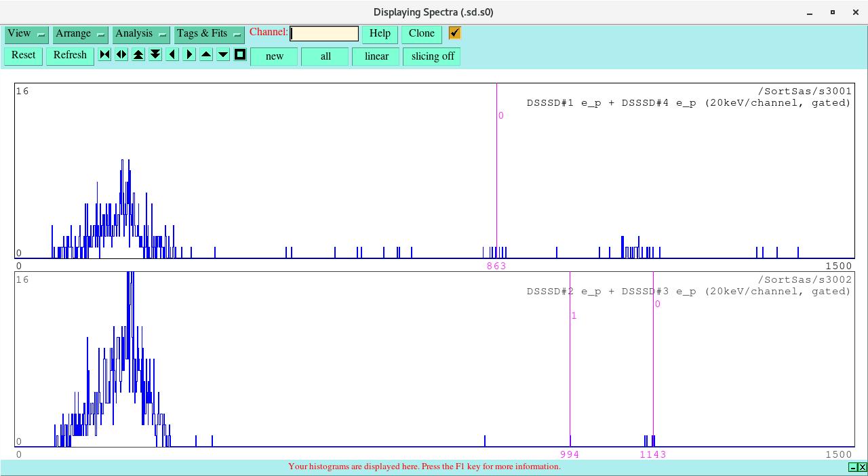The image size is (868, 476).
Task: Select the shift down triangle icon
Action: click(x=222, y=54)
